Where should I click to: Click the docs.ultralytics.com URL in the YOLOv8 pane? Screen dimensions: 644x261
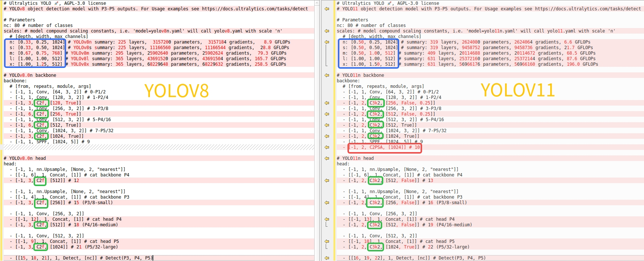click(x=255, y=9)
